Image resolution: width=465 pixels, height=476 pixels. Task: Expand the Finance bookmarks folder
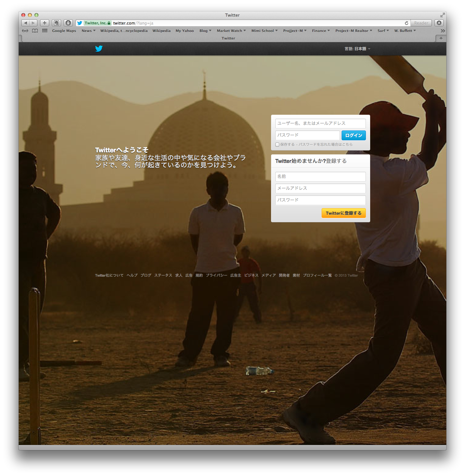tap(321, 31)
